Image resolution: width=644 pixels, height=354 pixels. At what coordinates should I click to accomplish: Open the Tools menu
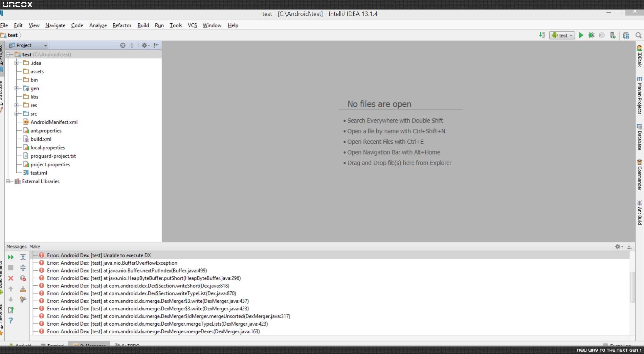coord(176,25)
